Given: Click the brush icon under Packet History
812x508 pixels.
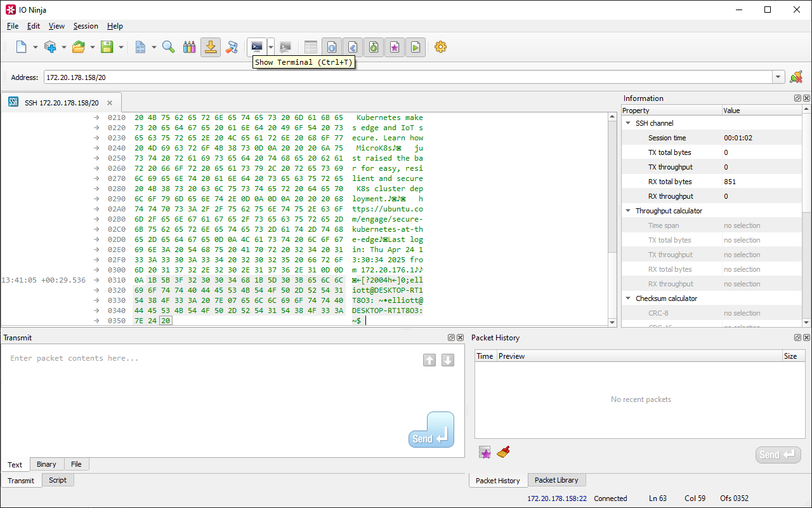Looking at the screenshot, I should 504,452.
